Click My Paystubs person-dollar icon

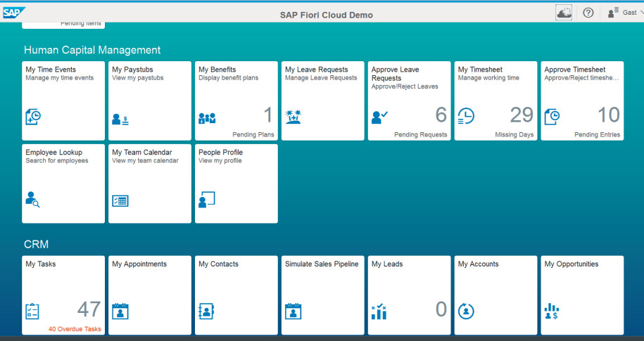click(120, 120)
